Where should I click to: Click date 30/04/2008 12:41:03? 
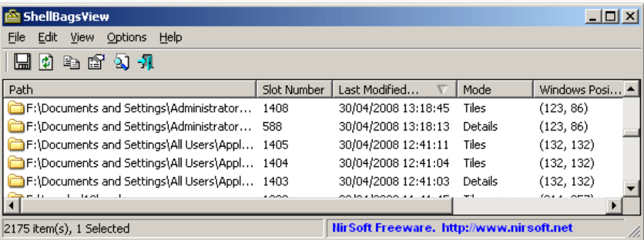tap(394, 182)
